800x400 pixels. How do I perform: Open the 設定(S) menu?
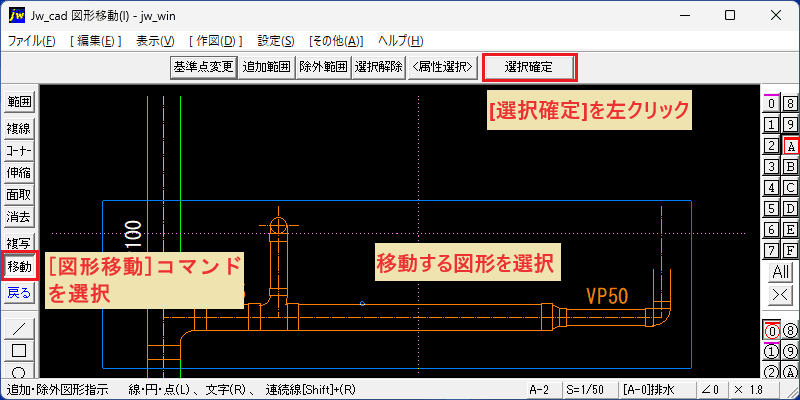tap(276, 41)
